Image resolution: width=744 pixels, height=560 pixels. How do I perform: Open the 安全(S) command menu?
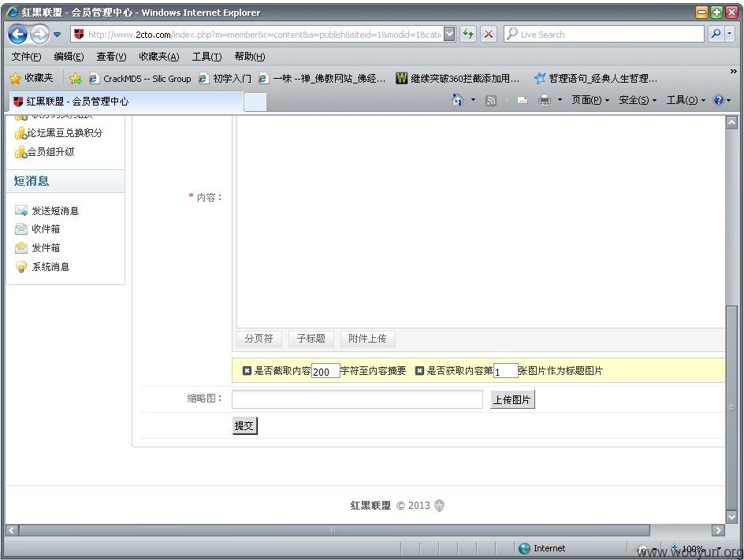click(638, 100)
